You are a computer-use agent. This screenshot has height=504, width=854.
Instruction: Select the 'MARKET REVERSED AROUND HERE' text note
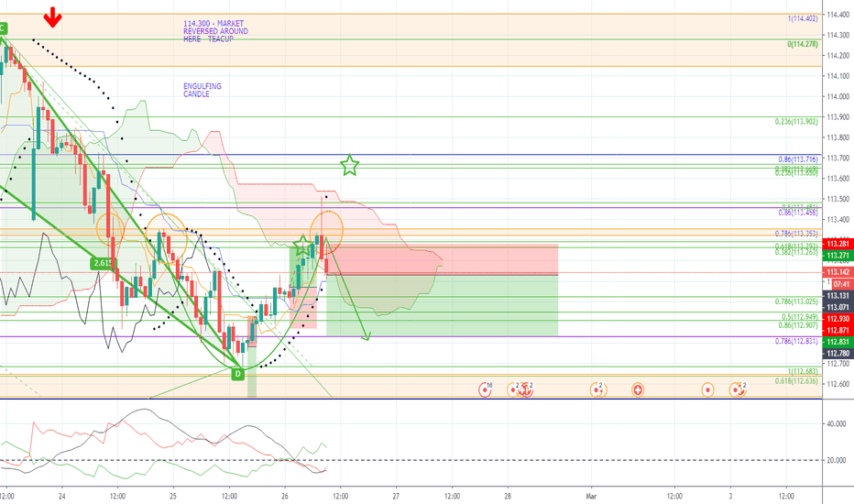click(x=215, y=31)
